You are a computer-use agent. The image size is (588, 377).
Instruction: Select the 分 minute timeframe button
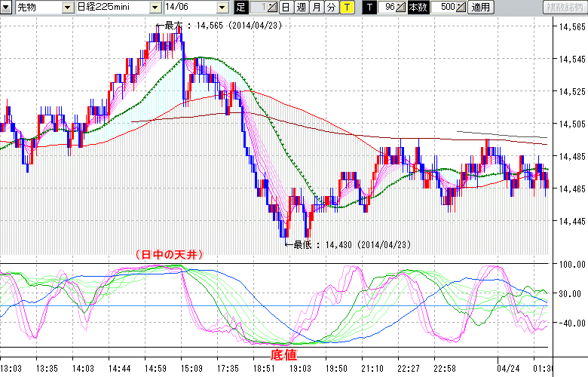[331, 8]
